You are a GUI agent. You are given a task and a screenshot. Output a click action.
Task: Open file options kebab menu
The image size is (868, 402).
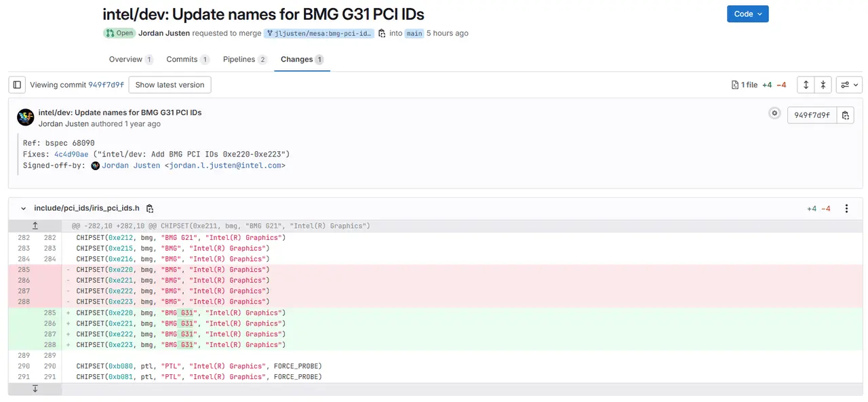pyautogui.click(x=846, y=209)
